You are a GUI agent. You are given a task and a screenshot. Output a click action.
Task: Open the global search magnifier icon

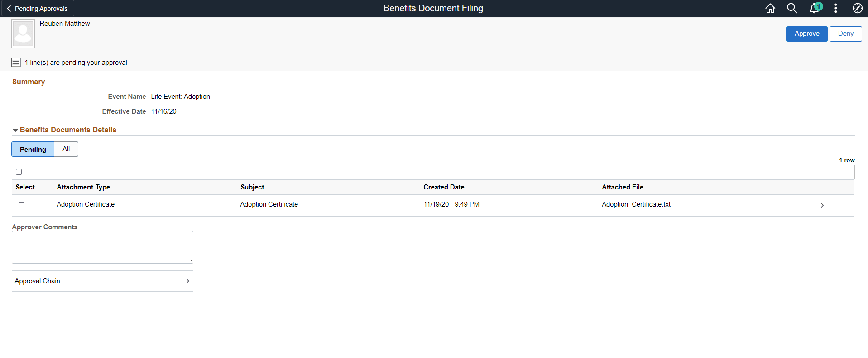click(792, 8)
